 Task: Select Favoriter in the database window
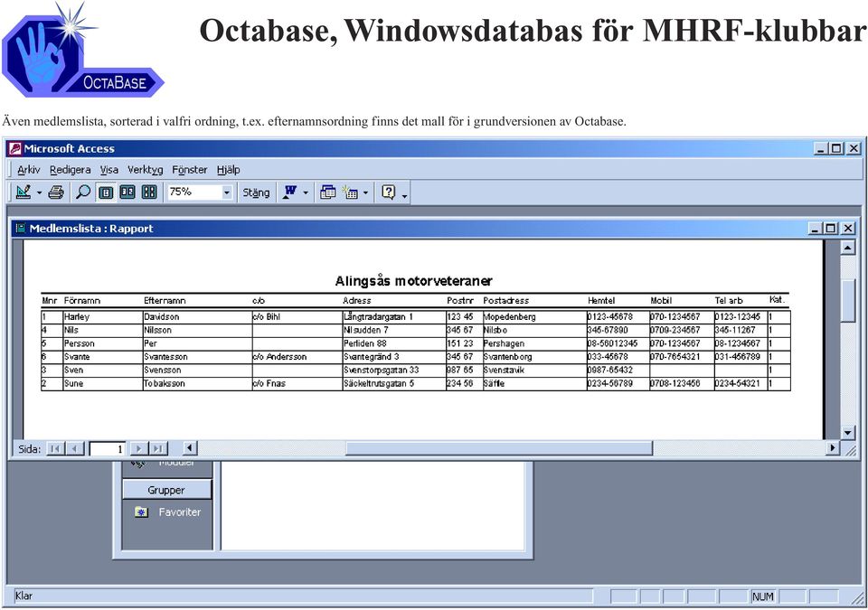click(179, 512)
